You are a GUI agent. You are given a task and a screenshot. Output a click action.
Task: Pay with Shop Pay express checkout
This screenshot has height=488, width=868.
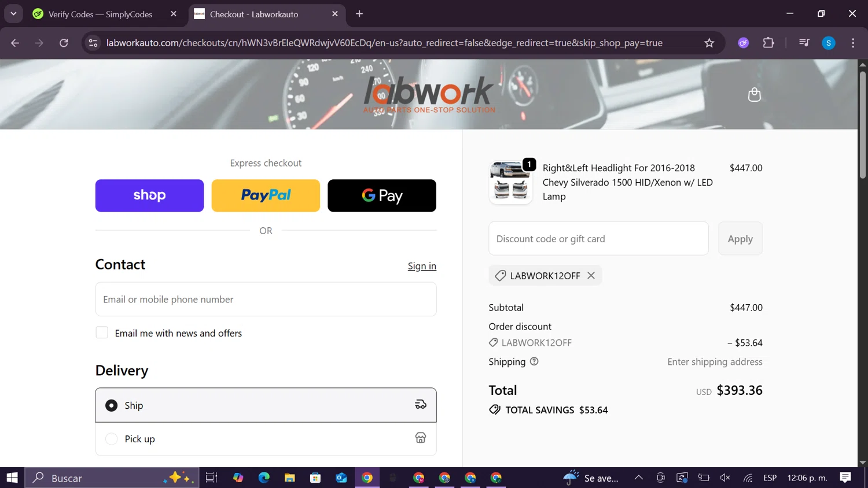click(149, 195)
